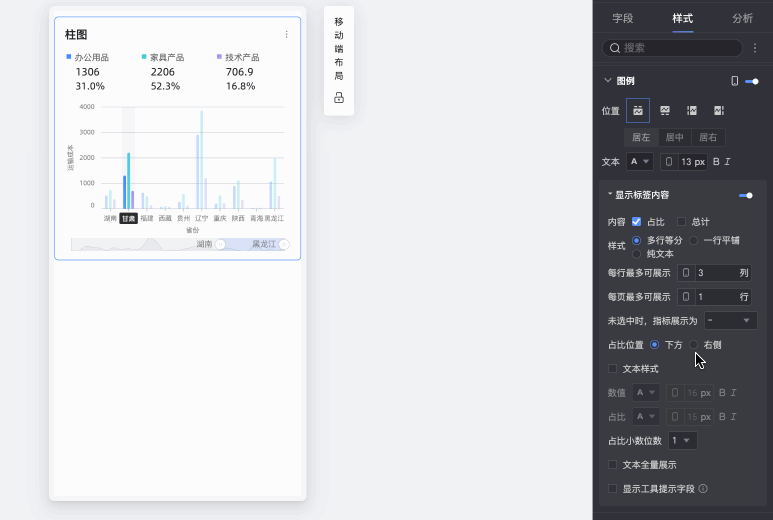
Task: Click the 黑龙江 right handle of range slider
Action: (283, 244)
